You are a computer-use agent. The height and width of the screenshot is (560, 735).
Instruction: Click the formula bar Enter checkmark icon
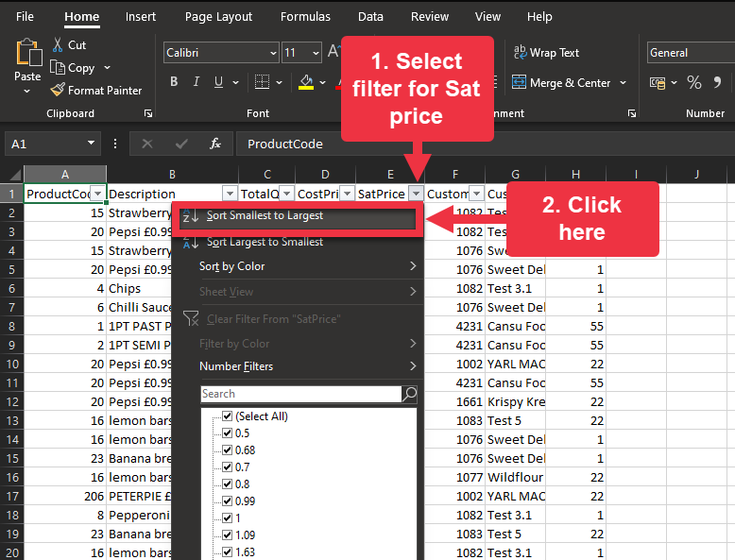point(181,144)
